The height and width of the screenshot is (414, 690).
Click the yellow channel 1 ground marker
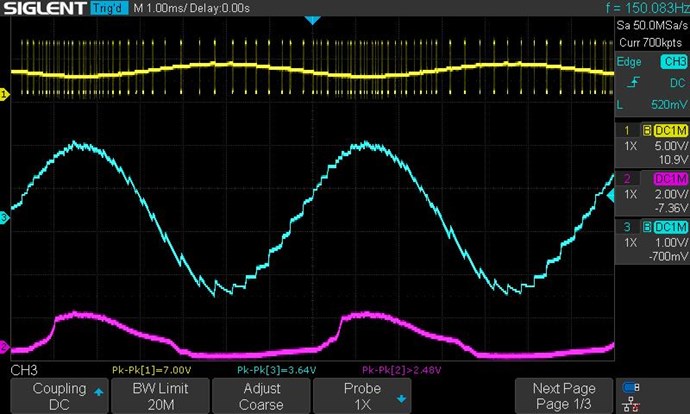4,94
